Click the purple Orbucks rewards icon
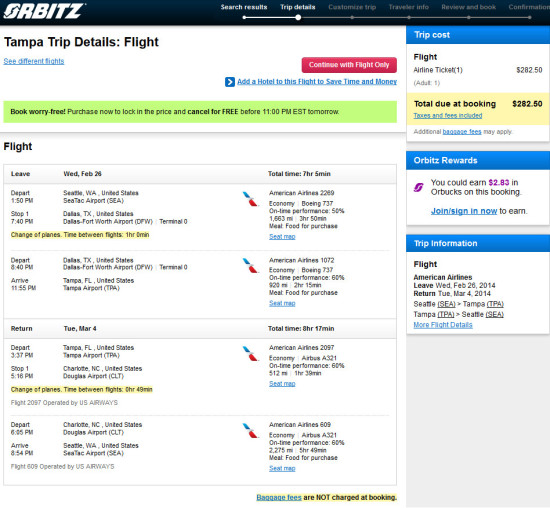Viewport: 550px width, 508px height. 418,187
